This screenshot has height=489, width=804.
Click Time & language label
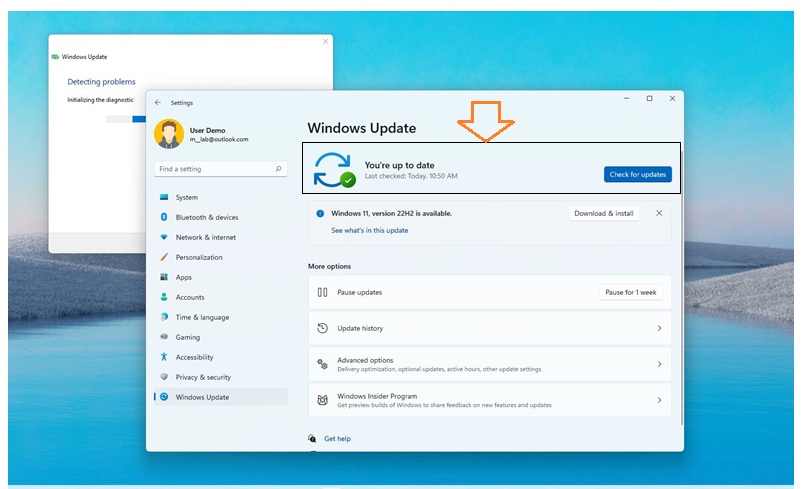click(202, 317)
